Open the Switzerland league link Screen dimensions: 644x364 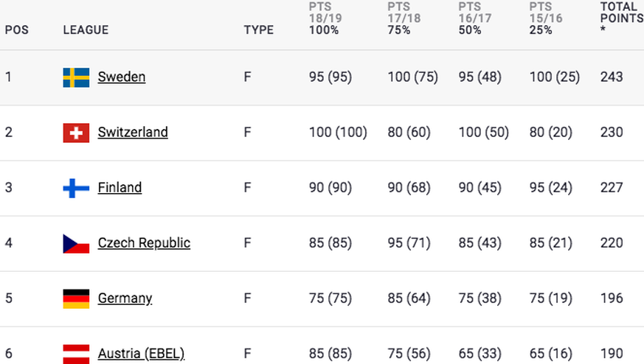pyautogui.click(x=133, y=132)
